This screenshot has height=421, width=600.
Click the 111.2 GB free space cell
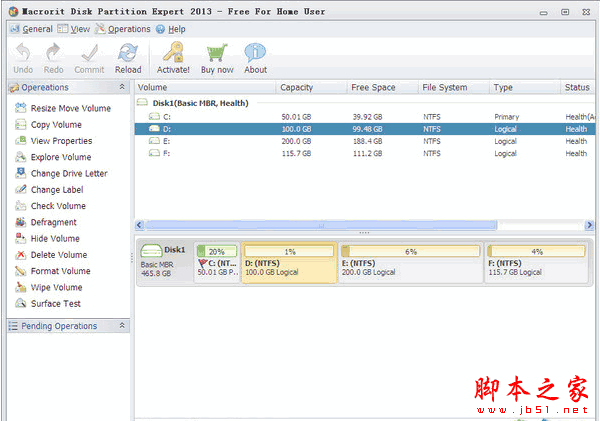pos(367,153)
